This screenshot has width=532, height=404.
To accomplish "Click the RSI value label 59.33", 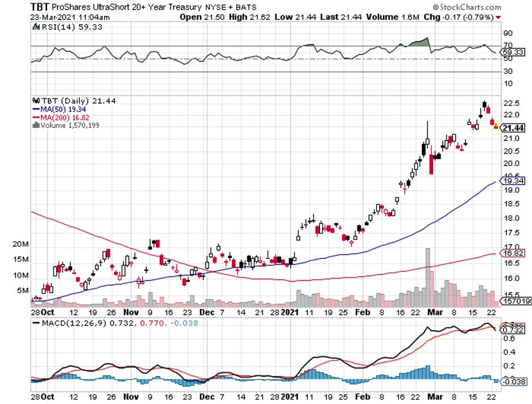I will 513,52.
